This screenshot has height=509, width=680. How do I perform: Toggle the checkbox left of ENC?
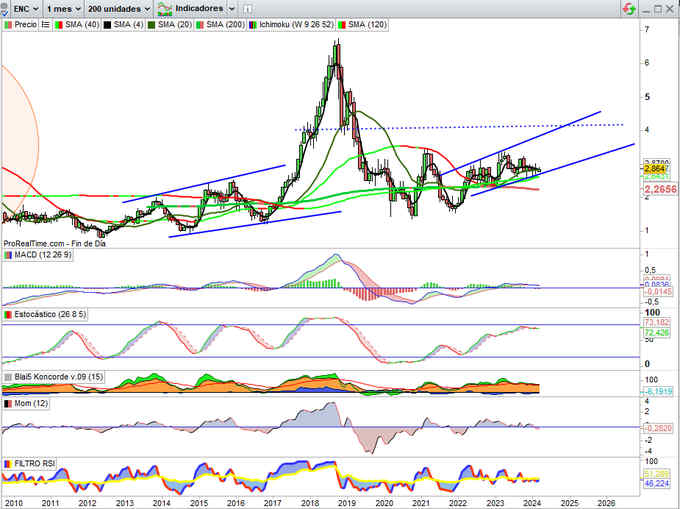click(7, 7)
